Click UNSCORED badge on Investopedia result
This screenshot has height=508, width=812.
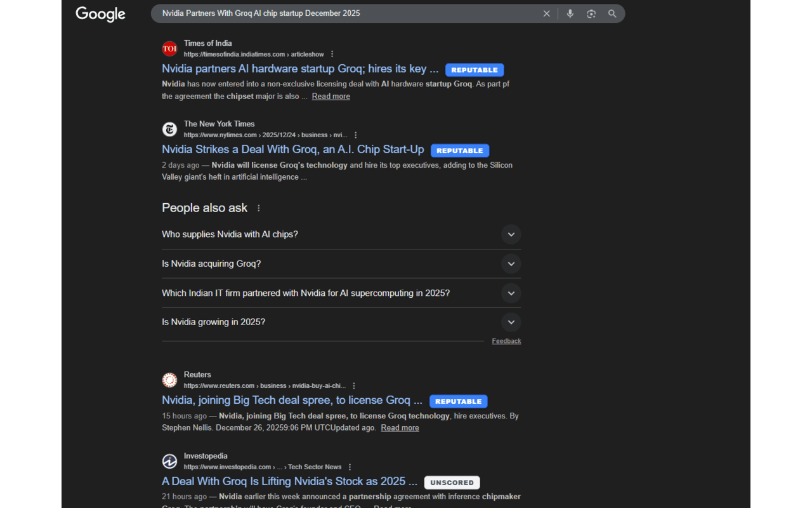pyautogui.click(x=452, y=483)
